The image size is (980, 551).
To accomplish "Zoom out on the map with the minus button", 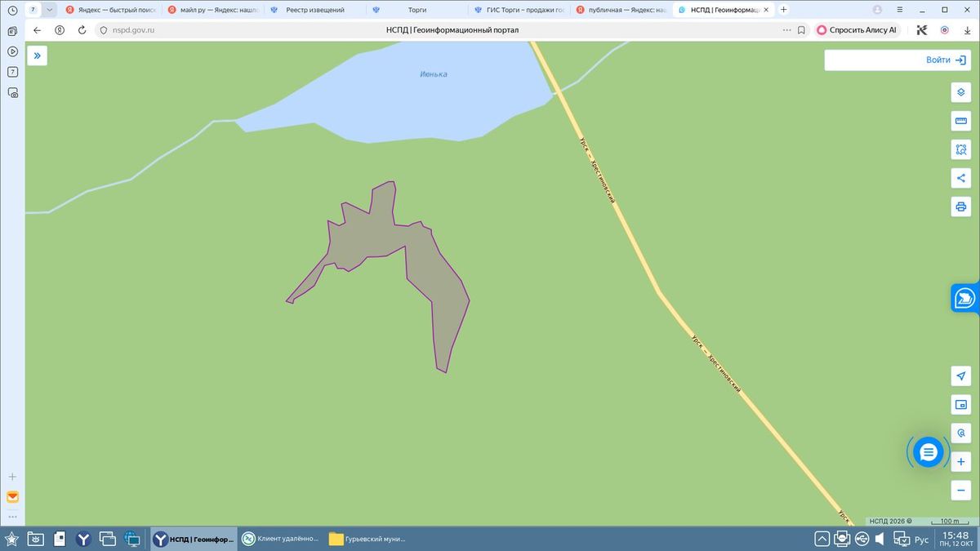I will 960,490.
